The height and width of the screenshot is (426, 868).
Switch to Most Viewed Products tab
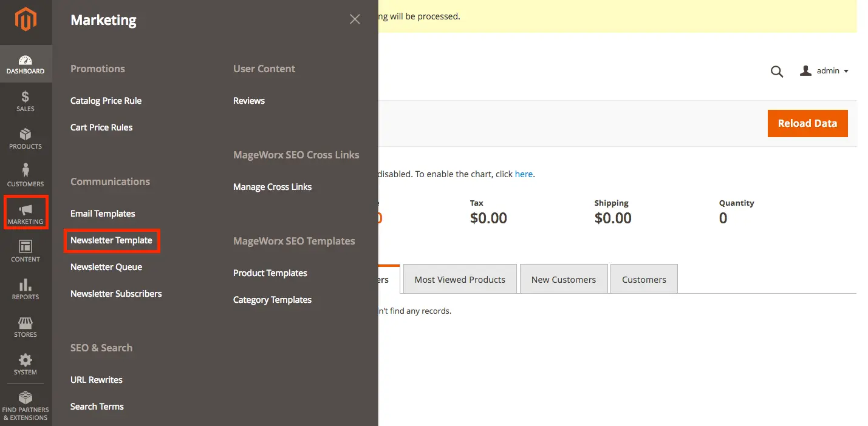[x=460, y=280]
